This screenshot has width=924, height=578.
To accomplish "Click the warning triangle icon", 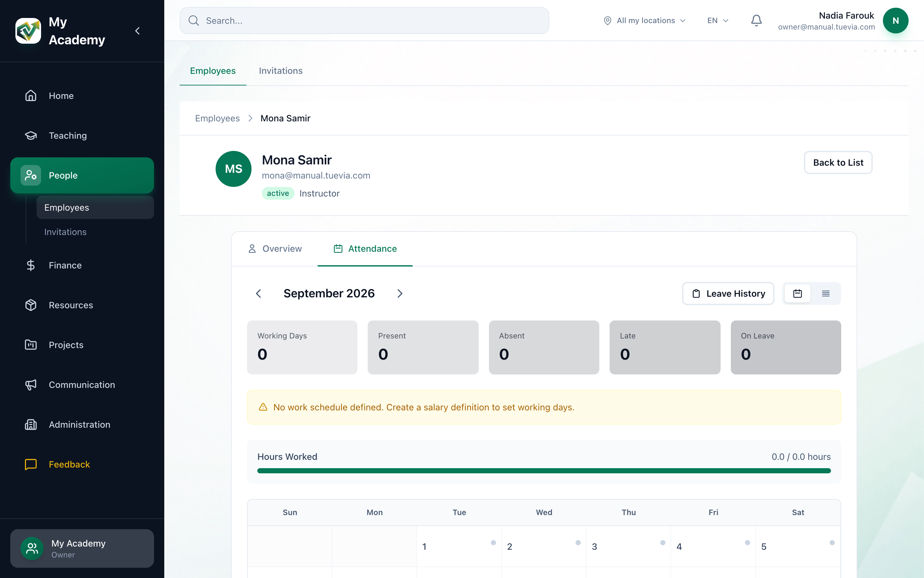I will coord(263,407).
